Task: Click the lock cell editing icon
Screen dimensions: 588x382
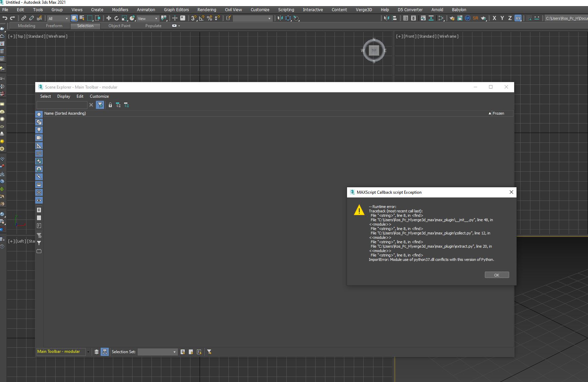Action: pyautogui.click(x=110, y=105)
